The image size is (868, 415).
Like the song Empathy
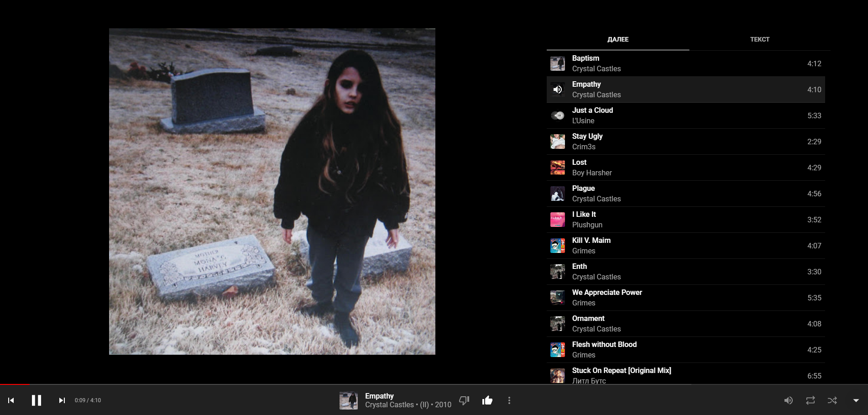(x=487, y=400)
